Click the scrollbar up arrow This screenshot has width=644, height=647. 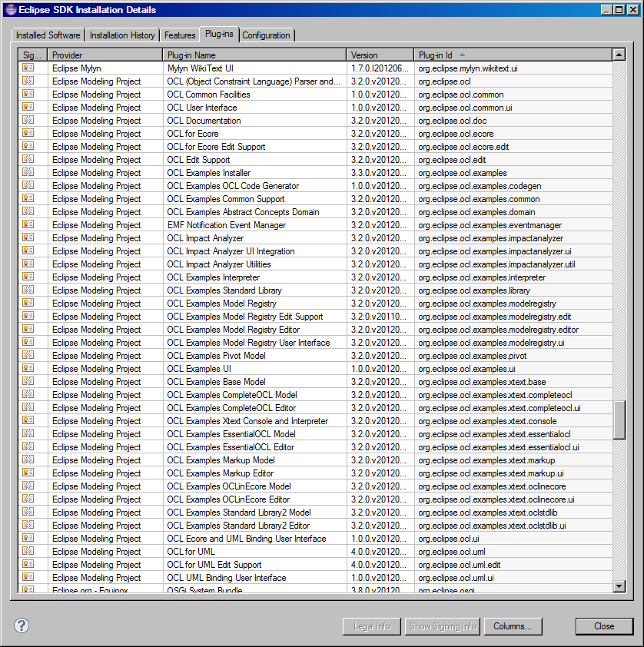point(619,55)
